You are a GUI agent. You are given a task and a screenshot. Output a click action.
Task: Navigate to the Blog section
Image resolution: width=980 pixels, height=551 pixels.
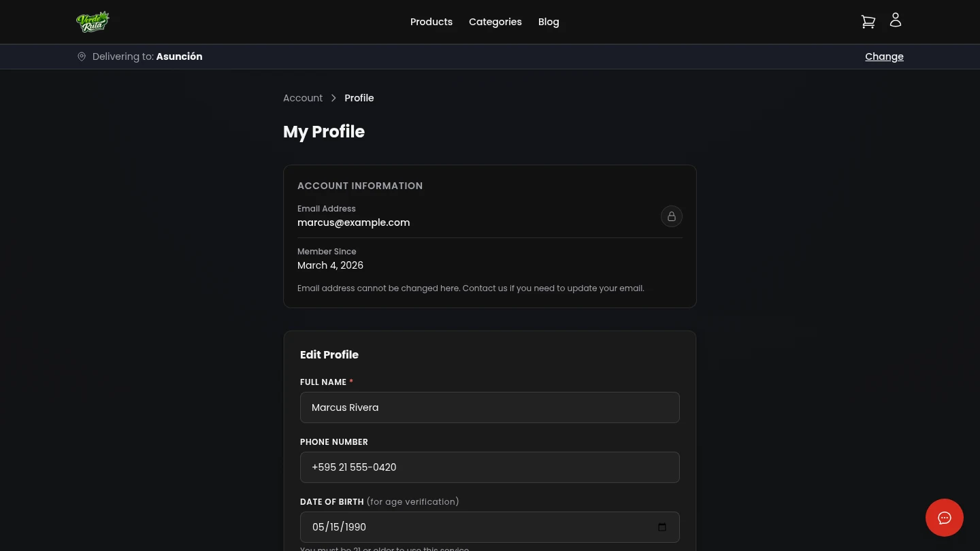(549, 22)
